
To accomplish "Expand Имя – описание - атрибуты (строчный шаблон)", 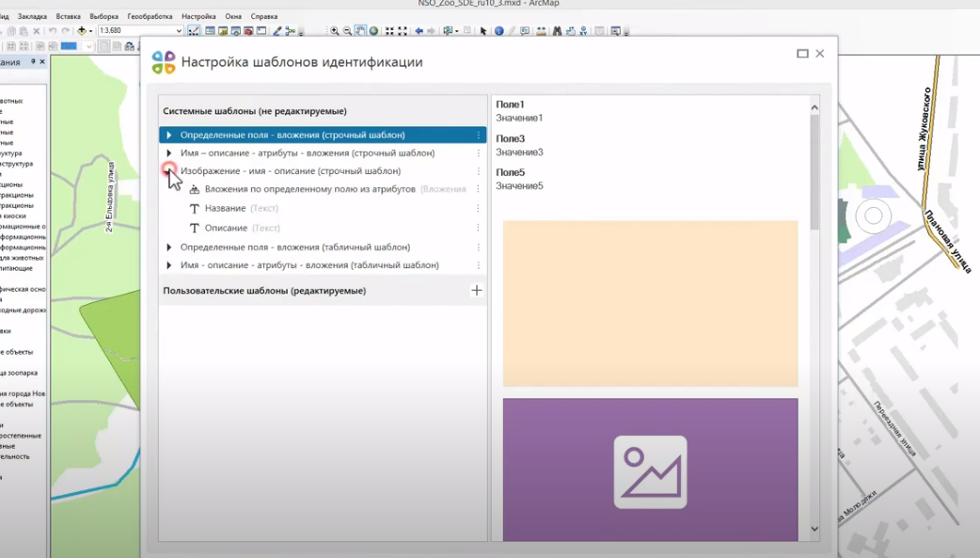I will point(168,152).
